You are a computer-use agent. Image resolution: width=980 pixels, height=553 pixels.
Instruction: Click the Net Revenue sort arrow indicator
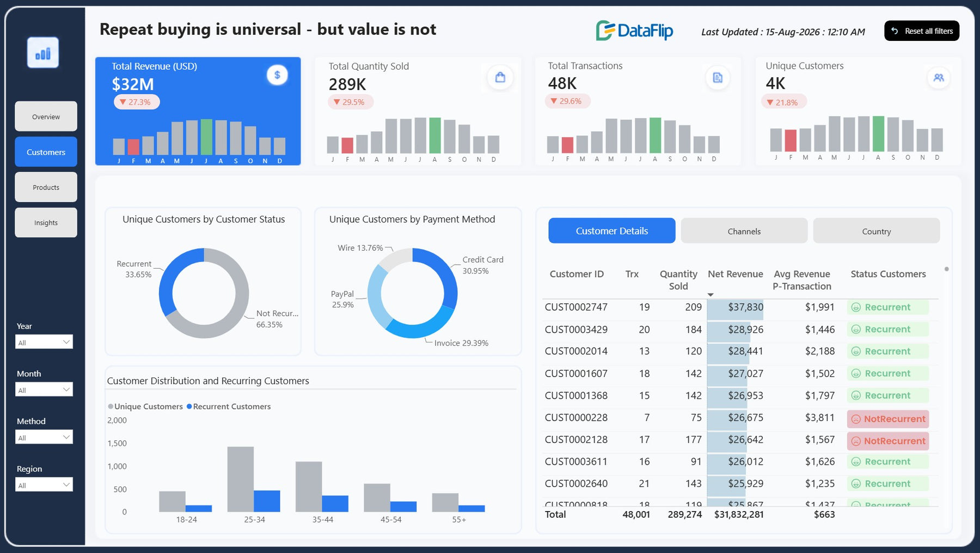pos(710,295)
